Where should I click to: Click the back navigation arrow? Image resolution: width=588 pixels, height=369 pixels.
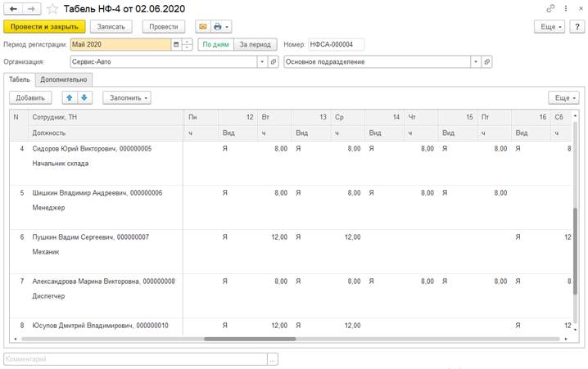point(13,8)
